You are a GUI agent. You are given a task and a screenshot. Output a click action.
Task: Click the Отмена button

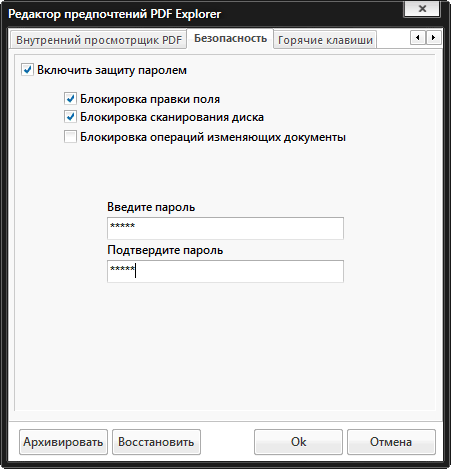tap(391, 442)
